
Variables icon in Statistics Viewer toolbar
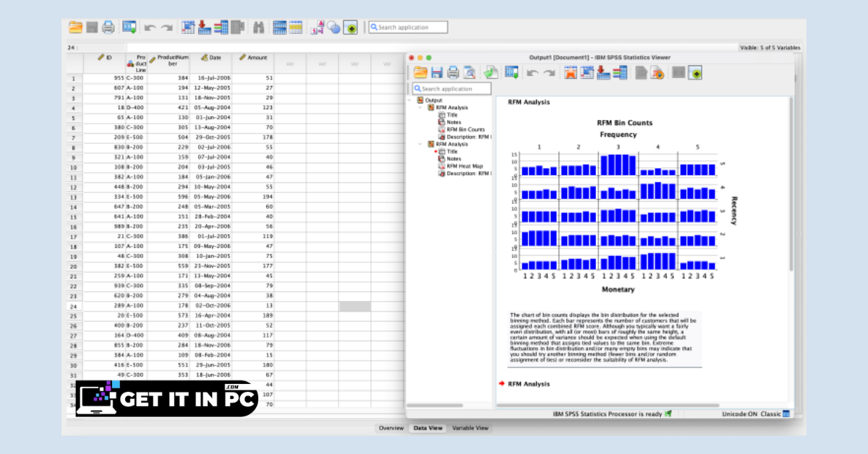click(619, 72)
